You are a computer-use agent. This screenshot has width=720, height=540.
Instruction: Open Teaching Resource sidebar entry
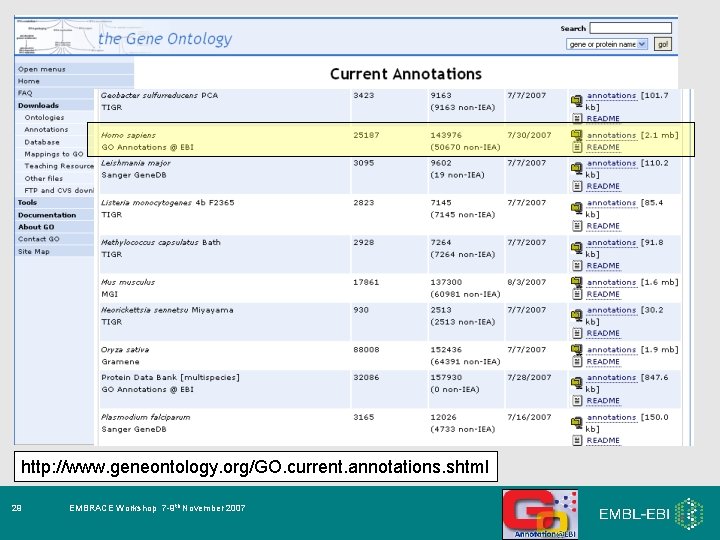59,166
